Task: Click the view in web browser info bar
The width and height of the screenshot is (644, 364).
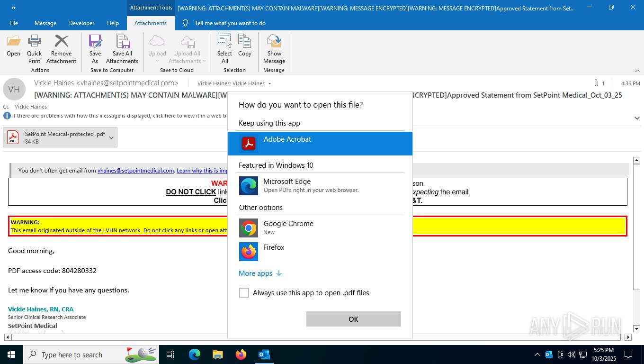Action: pyautogui.click(x=116, y=116)
